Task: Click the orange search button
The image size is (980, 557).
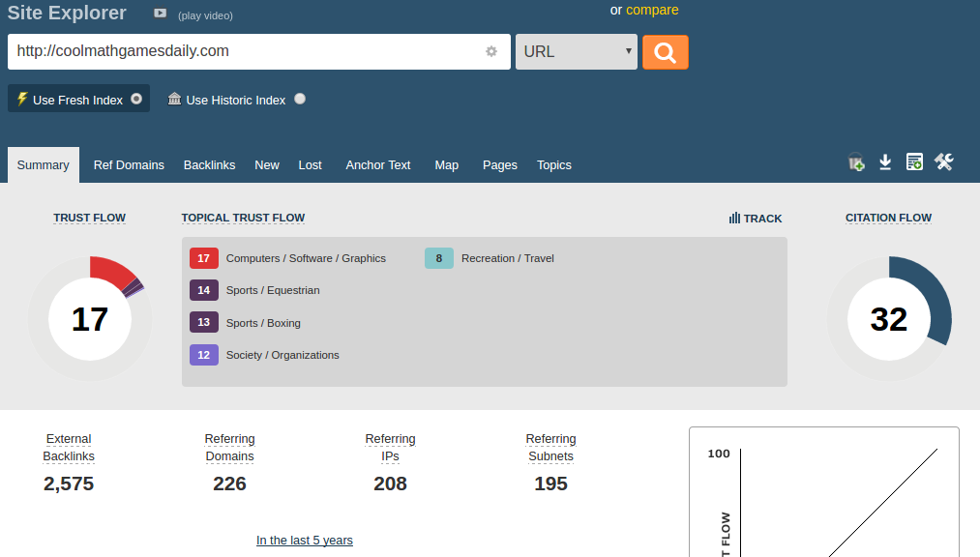Action: 665,52
